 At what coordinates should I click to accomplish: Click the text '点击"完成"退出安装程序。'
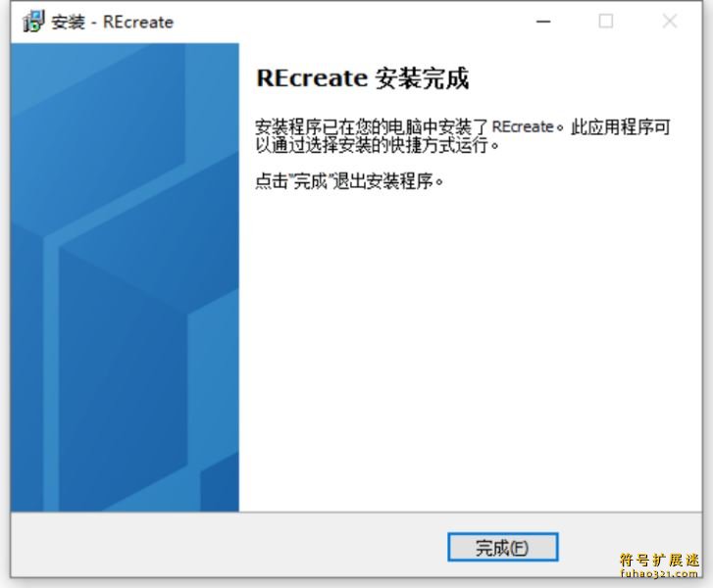click(349, 181)
